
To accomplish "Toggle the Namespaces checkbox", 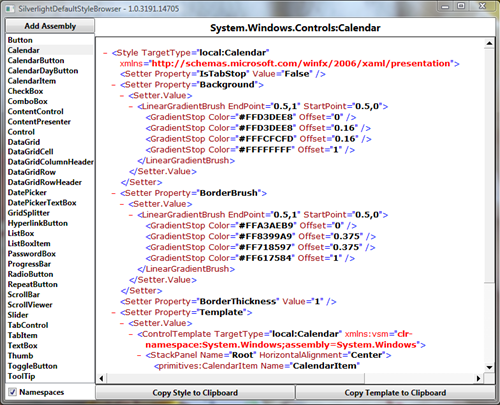I will (12, 392).
